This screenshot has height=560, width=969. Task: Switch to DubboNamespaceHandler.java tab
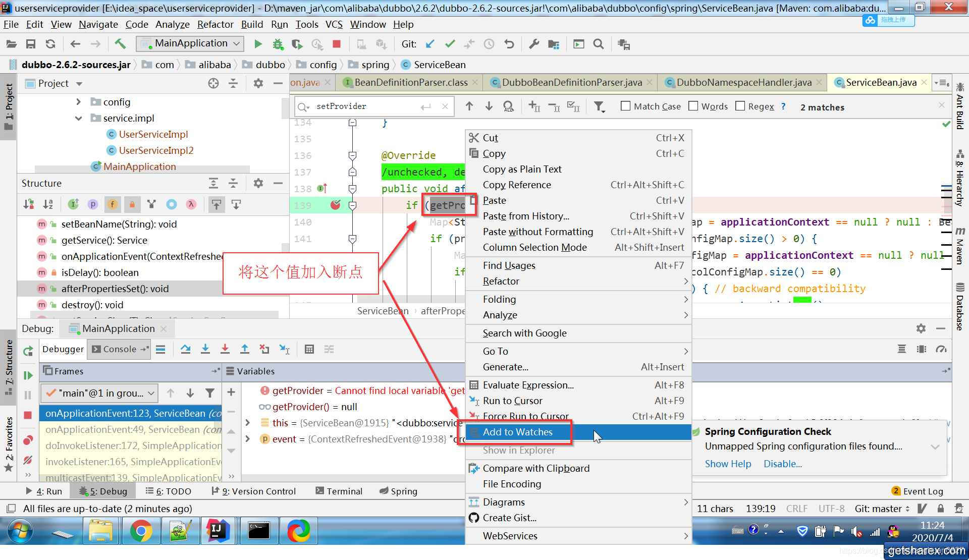coord(743,82)
